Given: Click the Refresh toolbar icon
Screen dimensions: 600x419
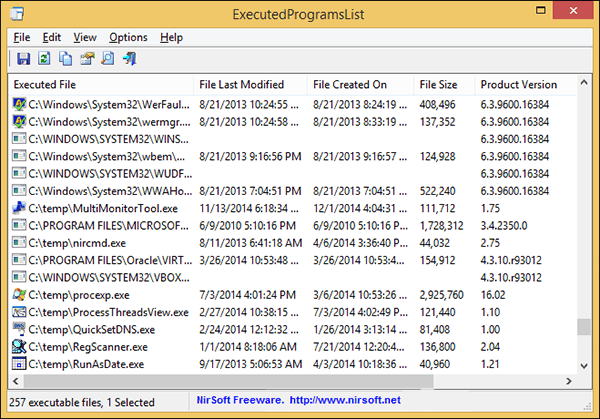Looking at the screenshot, I should pyautogui.click(x=44, y=59).
